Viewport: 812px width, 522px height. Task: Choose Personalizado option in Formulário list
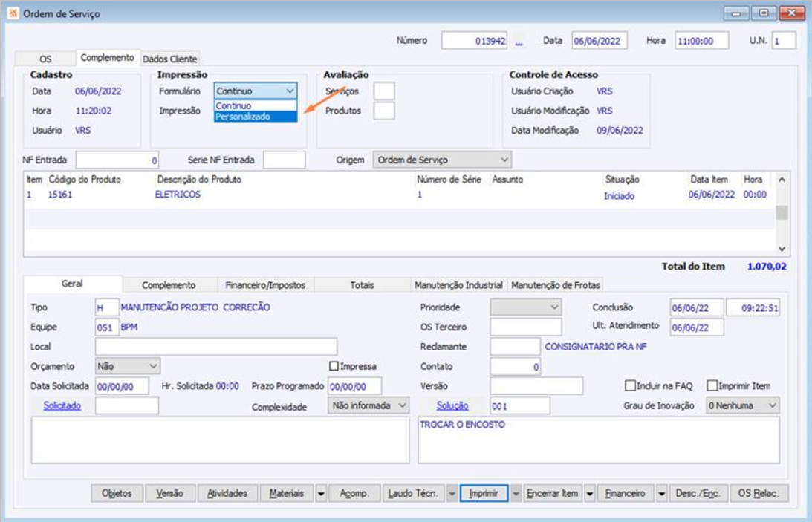256,117
